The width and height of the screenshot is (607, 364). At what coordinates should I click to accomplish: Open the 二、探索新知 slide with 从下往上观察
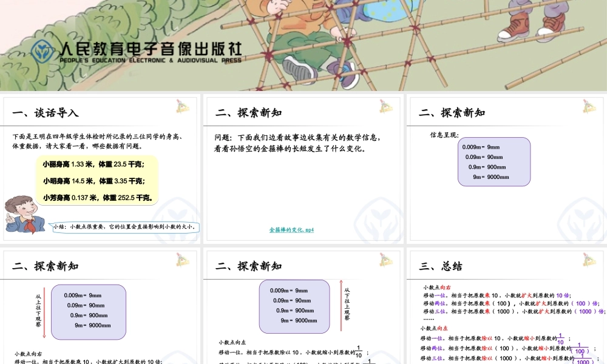pyautogui.click(x=303, y=307)
